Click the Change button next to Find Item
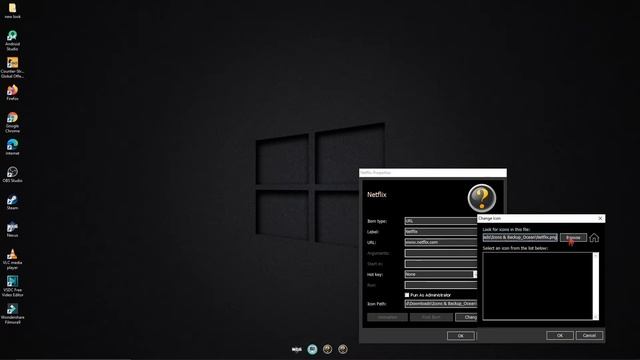640x360 pixels. pos(466,317)
